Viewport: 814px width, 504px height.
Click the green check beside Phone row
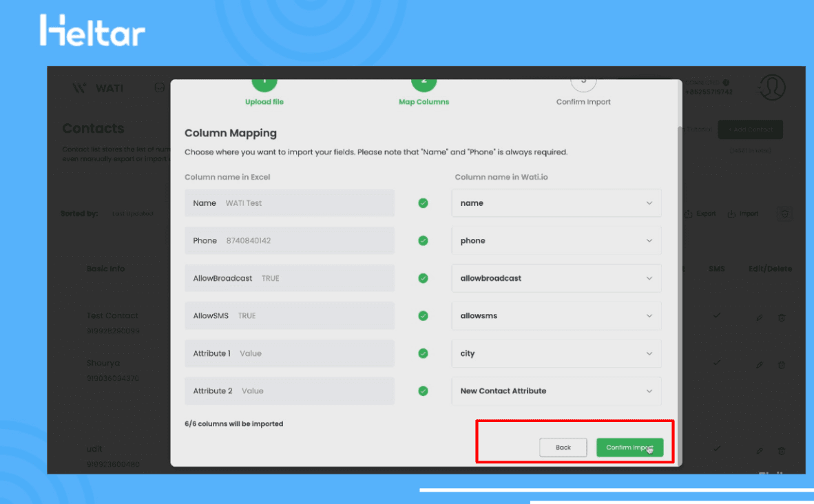pos(423,241)
